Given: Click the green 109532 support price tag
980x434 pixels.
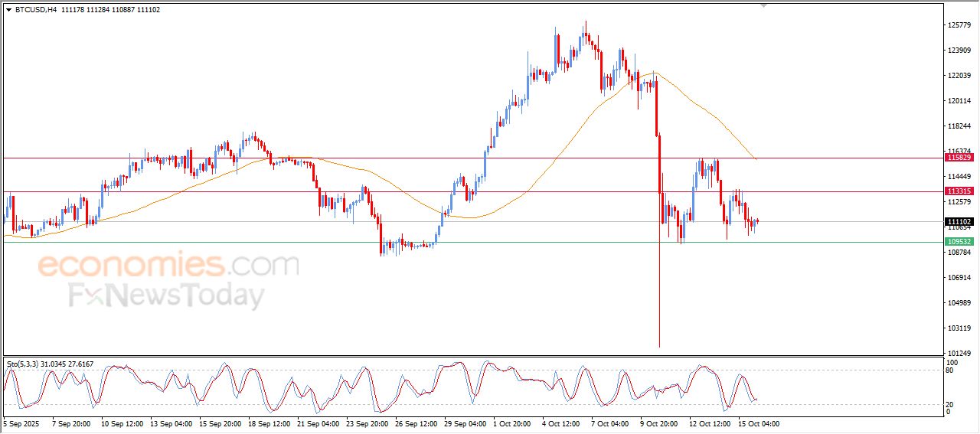Looking at the screenshot, I should coord(959,242).
